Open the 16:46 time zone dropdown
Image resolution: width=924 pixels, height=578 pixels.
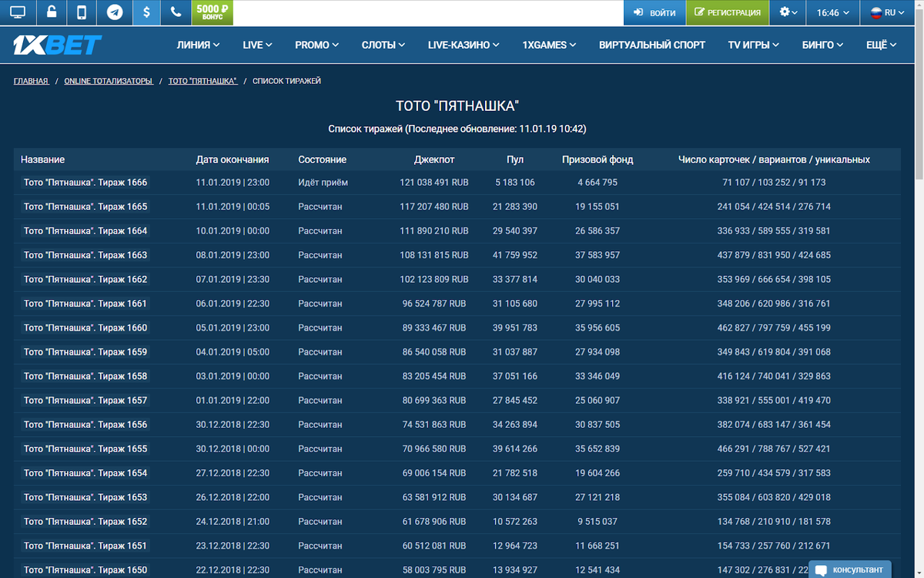pos(833,12)
